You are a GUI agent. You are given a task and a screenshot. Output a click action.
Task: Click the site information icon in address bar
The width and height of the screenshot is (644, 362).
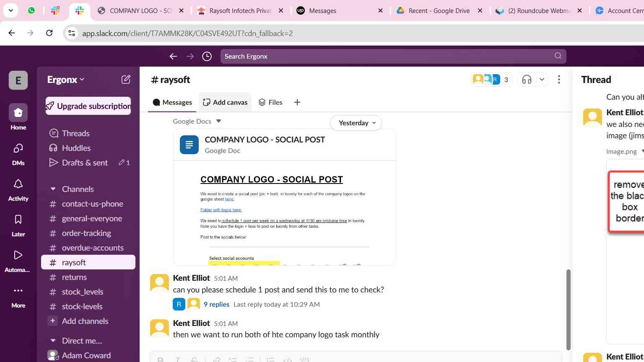pos(72,33)
